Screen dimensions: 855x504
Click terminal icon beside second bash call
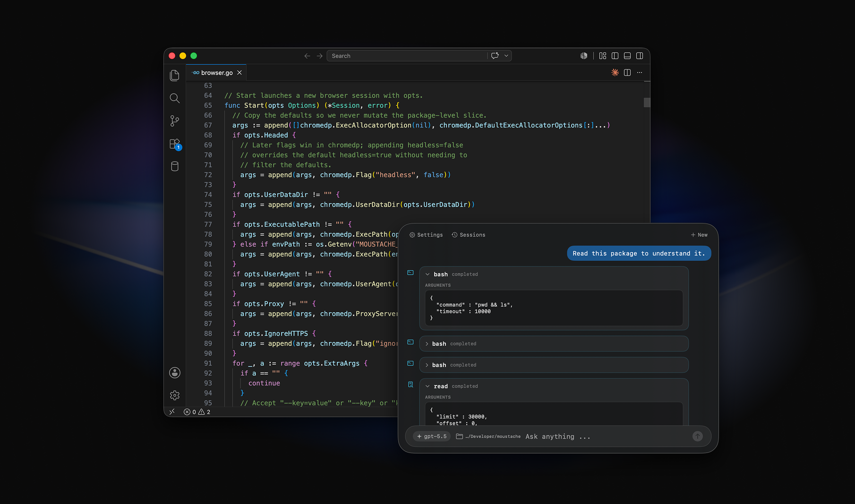[x=410, y=342]
